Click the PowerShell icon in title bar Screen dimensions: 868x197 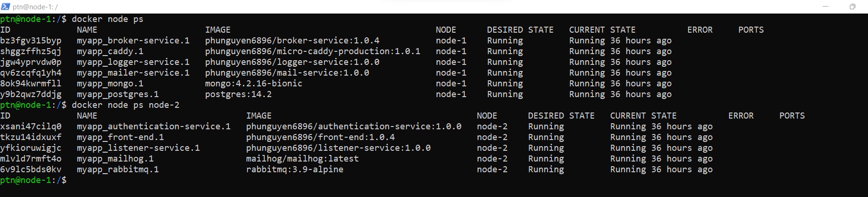point(6,7)
